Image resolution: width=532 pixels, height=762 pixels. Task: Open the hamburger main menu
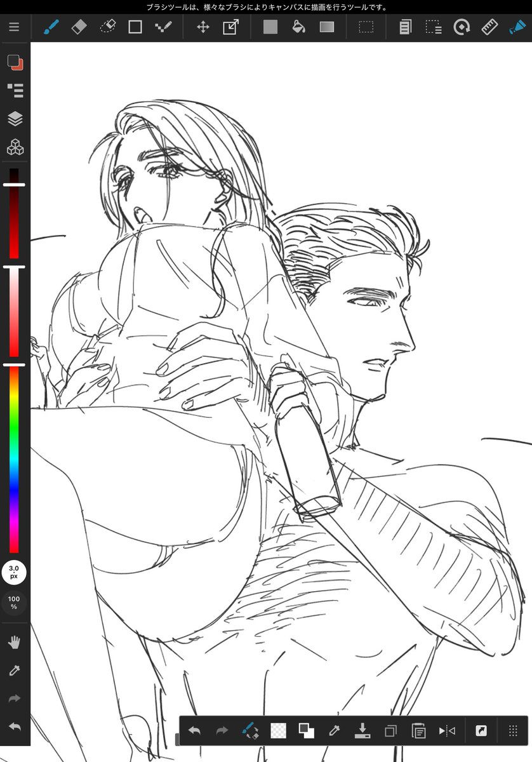click(x=14, y=27)
